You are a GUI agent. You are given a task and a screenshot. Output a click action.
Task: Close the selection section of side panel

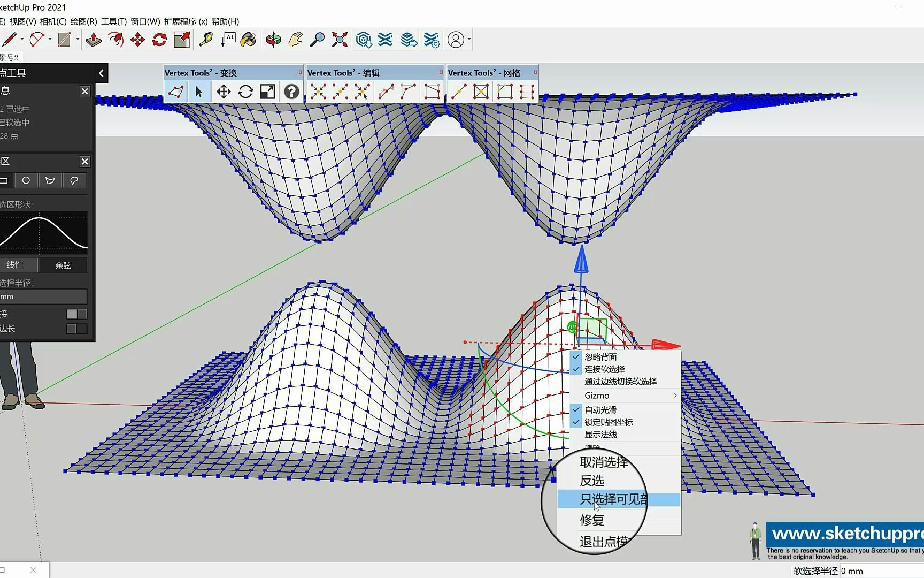[84, 162]
